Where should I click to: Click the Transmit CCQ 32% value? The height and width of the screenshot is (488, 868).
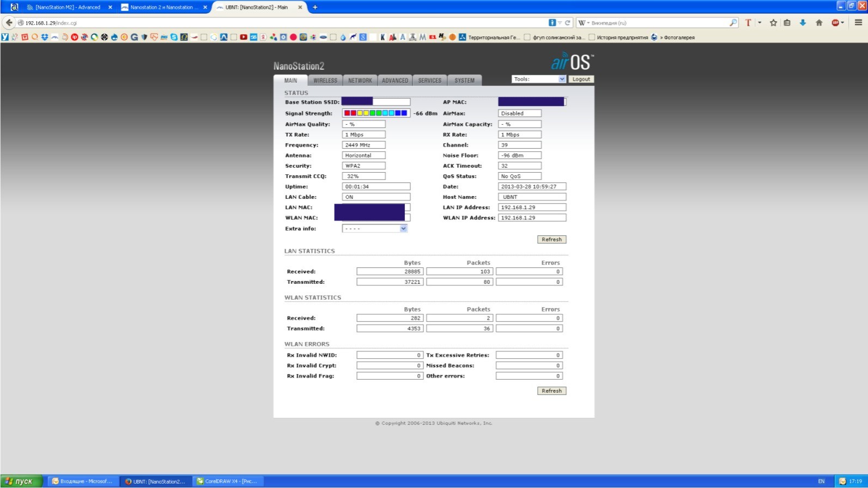[x=363, y=176]
